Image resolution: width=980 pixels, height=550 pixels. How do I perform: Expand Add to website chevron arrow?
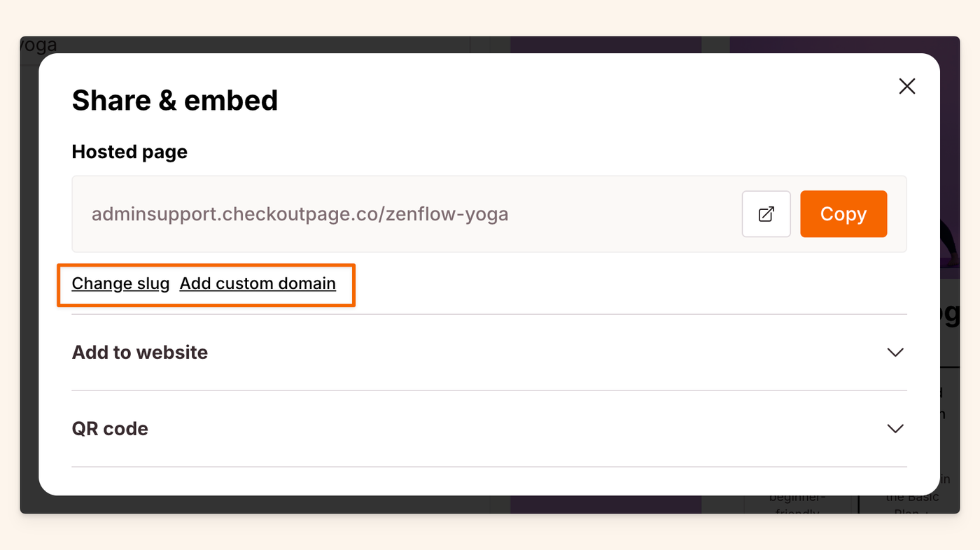pos(895,352)
